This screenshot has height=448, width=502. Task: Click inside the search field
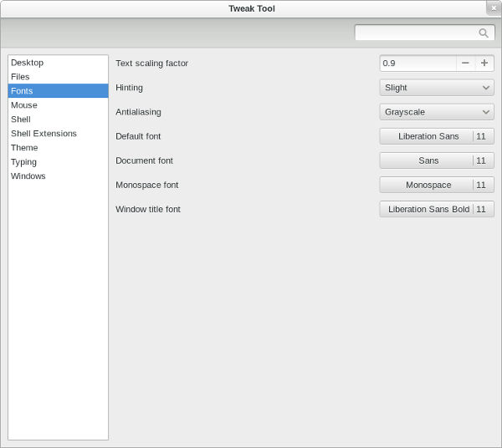point(424,33)
